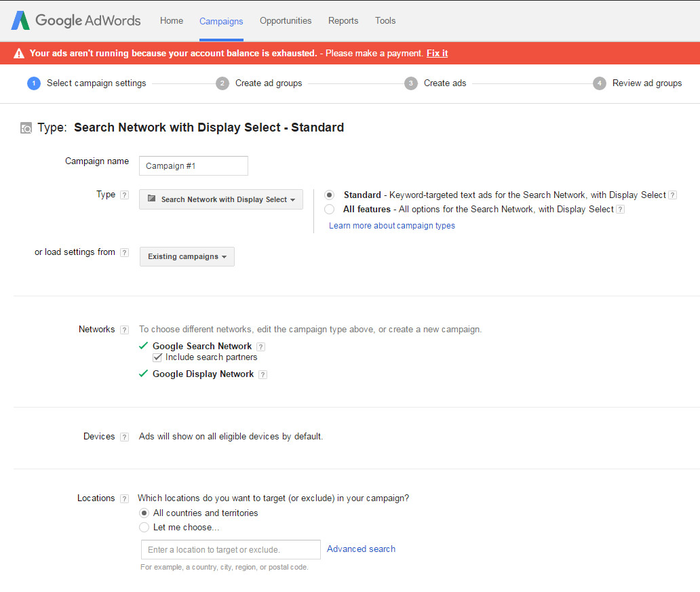
Task: Click step 2 circle Create ad groups
Action: click(222, 83)
